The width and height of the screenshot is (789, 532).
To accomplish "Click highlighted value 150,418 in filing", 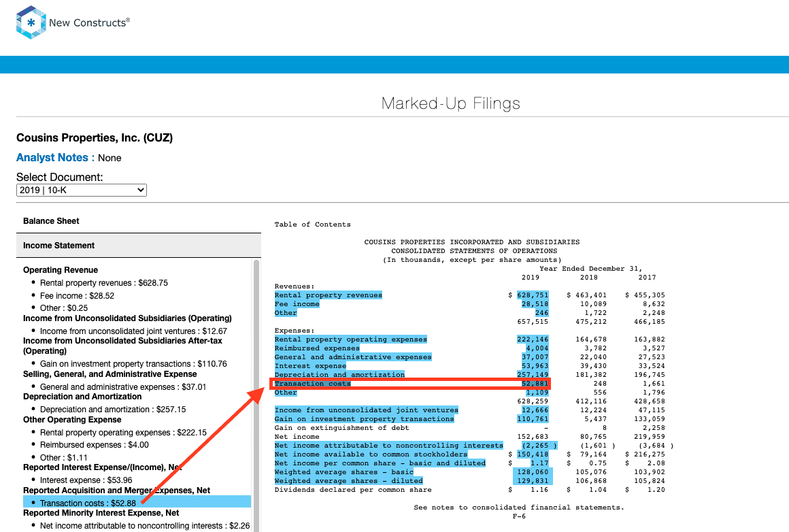I will 533,454.
